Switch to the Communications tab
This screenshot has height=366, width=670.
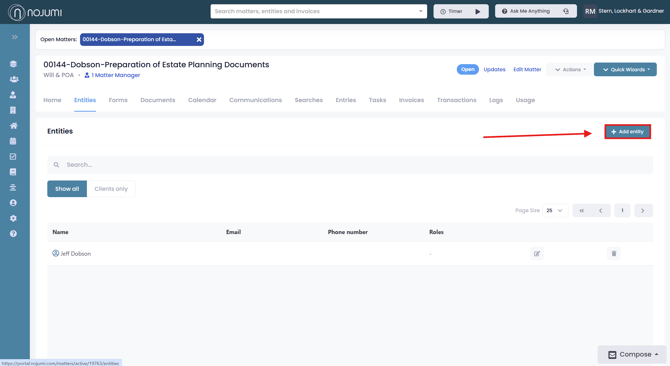pyautogui.click(x=256, y=100)
